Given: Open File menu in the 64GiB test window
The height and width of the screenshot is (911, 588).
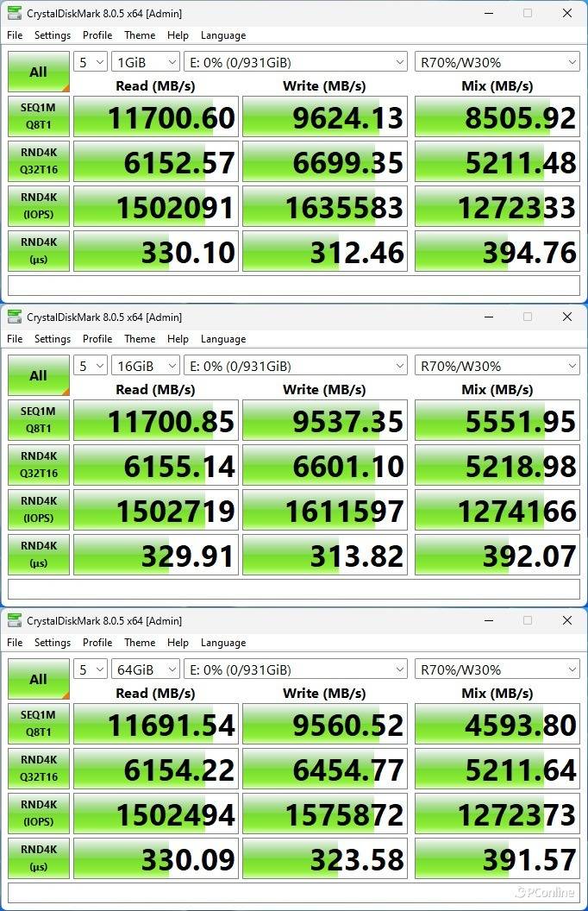Looking at the screenshot, I should (15, 643).
